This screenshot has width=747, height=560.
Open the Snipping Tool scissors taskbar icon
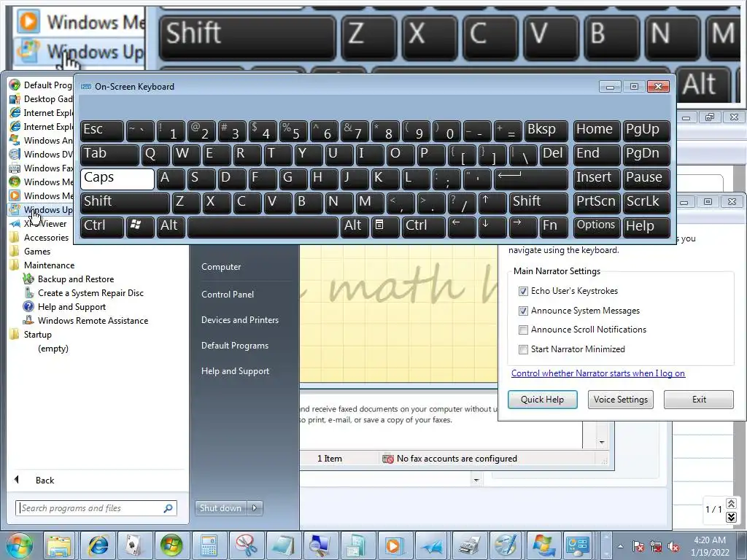click(x=246, y=545)
